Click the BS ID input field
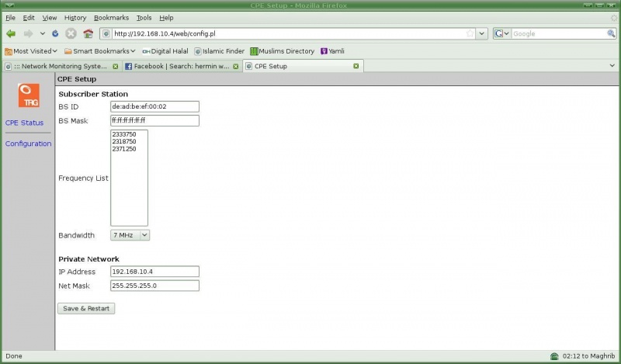This screenshot has width=621, height=364. [154, 106]
